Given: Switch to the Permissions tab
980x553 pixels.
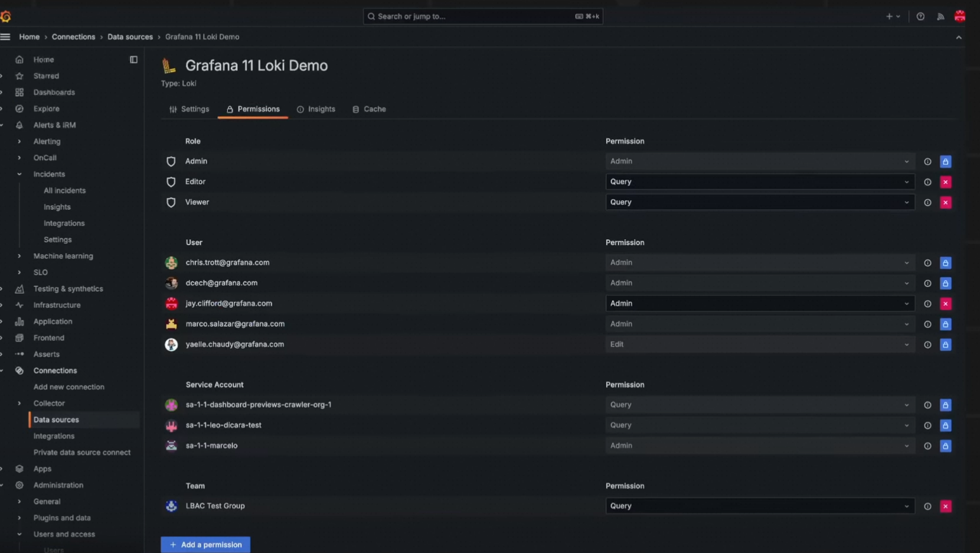Looking at the screenshot, I should [253, 109].
